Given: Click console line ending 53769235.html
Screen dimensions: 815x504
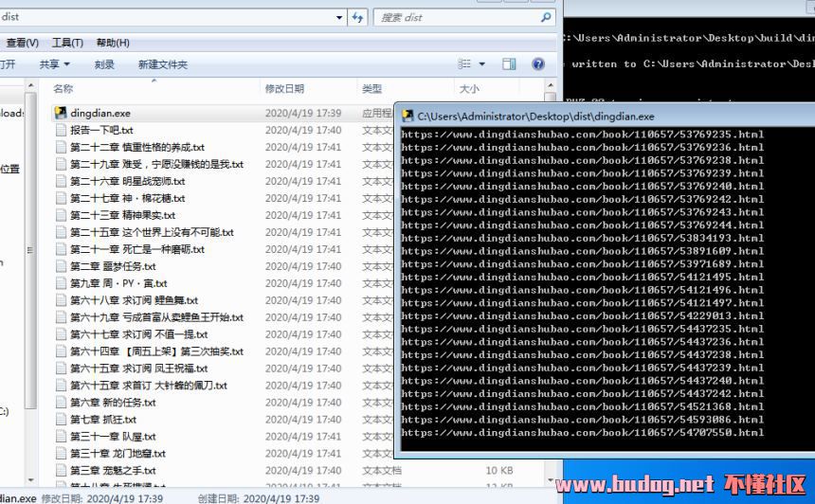Looking at the screenshot, I should [x=582, y=135].
